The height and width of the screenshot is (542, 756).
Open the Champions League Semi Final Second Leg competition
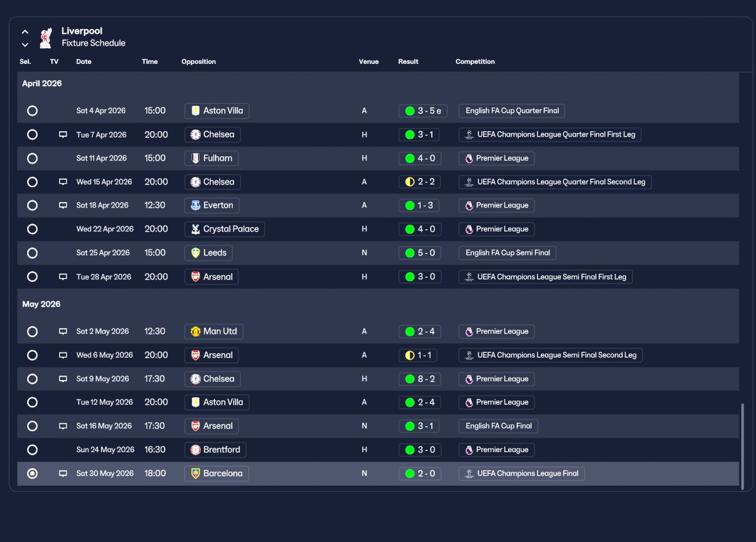coord(550,355)
